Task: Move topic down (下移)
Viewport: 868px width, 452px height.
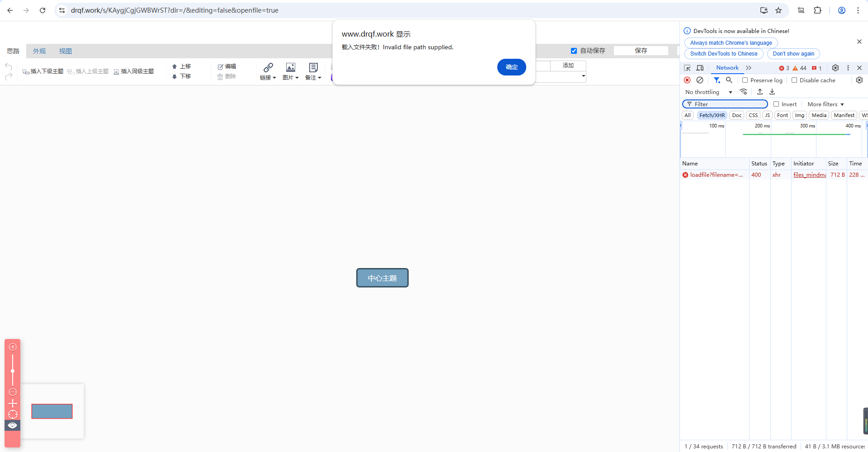Action: pyautogui.click(x=181, y=76)
